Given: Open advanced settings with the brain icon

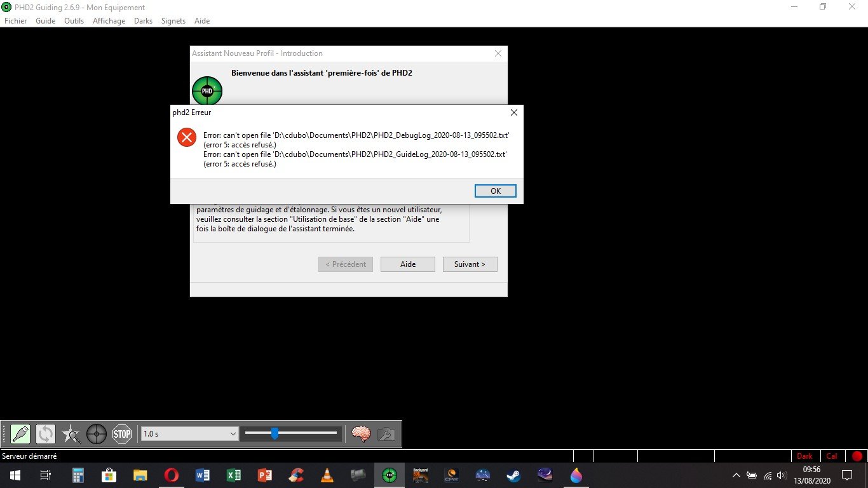Looking at the screenshot, I should tap(361, 434).
